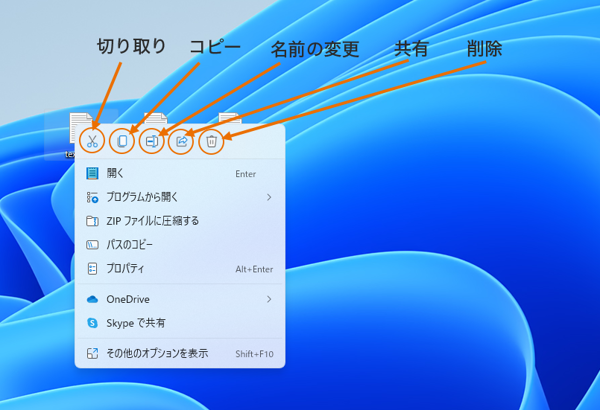Click the Skype logo icon
Viewport: 600px width, 410px height.
(x=92, y=323)
